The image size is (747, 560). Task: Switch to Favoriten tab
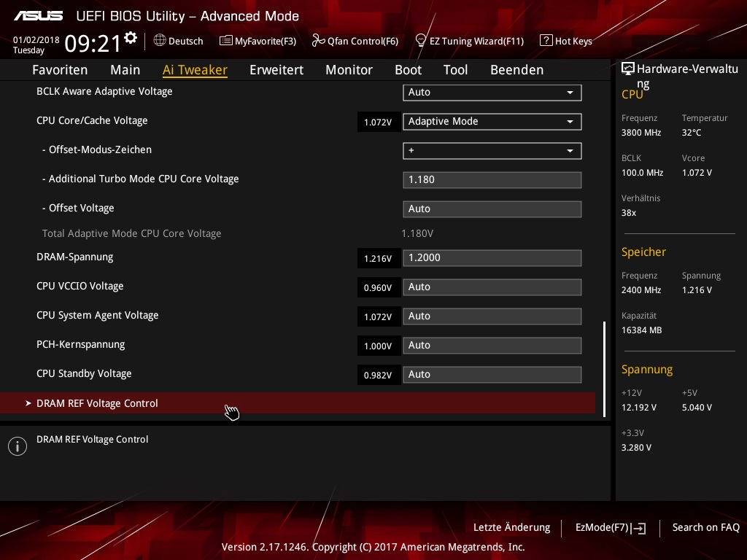pyautogui.click(x=60, y=70)
